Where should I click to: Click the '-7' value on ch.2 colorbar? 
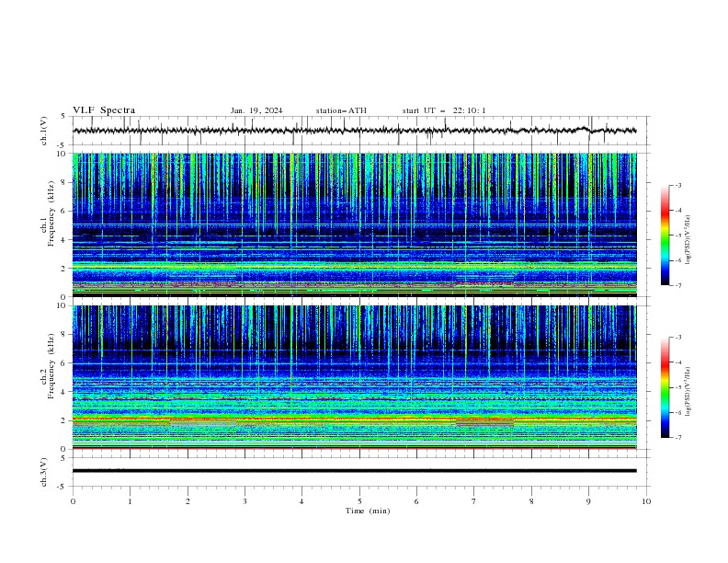(x=677, y=438)
